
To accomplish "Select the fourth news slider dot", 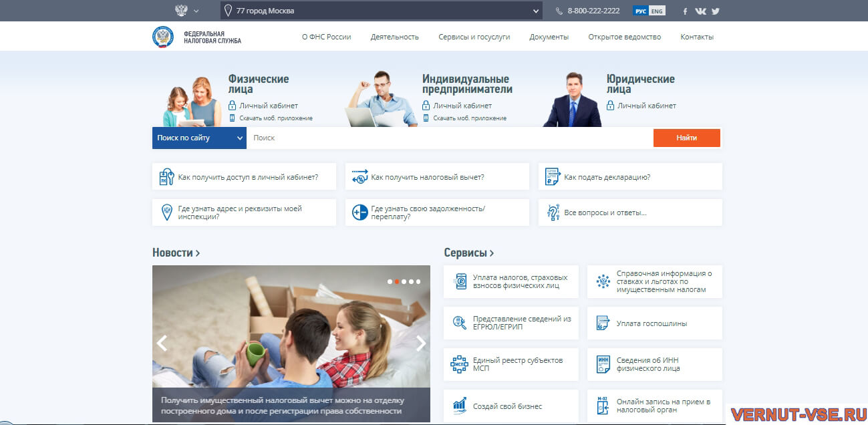I will click(x=412, y=281).
